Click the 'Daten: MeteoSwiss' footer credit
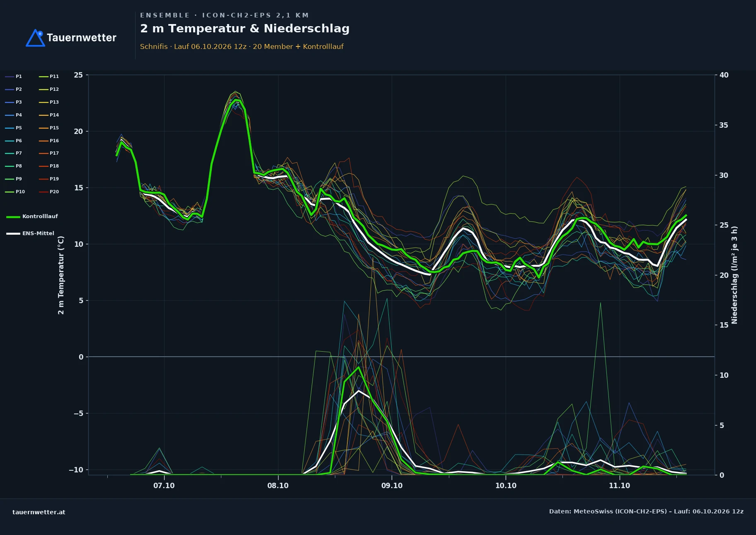The height and width of the screenshot is (535, 756). click(x=646, y=511)
